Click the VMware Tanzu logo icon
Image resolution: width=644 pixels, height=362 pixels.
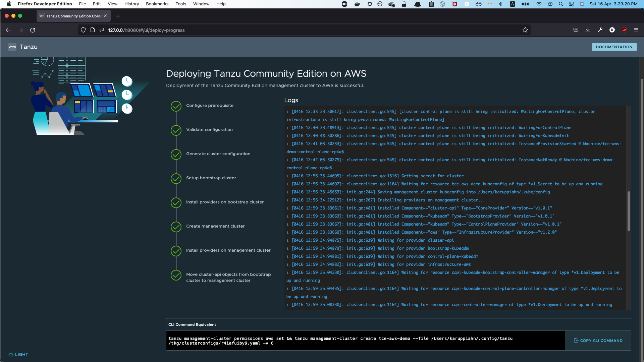click(x=12, y=47)
